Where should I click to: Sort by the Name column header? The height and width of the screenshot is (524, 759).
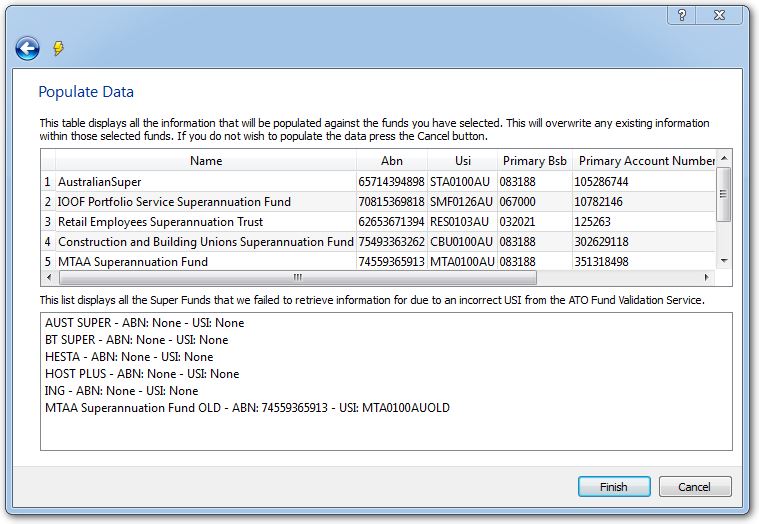pyautogui.click(x=206, y=161)
